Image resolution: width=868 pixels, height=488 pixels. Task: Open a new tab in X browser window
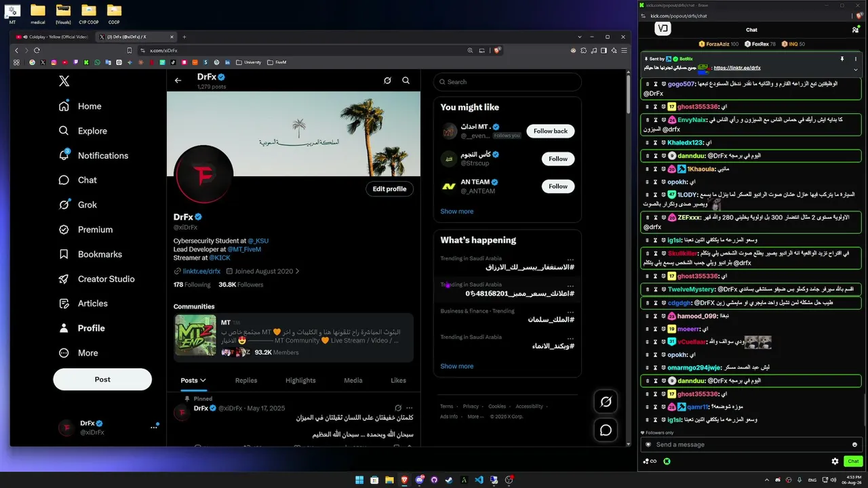[x=184, y=37]
